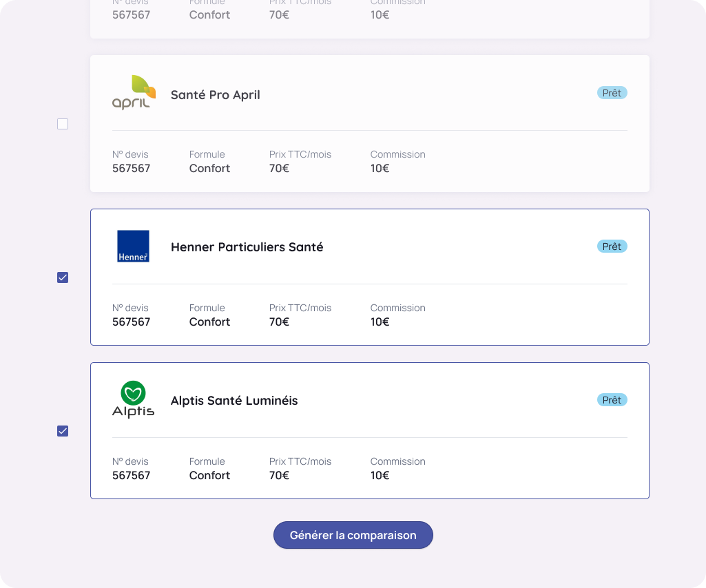Click quote number 567567 in Alptis card

pyautogui.click(x=131, y=476)
